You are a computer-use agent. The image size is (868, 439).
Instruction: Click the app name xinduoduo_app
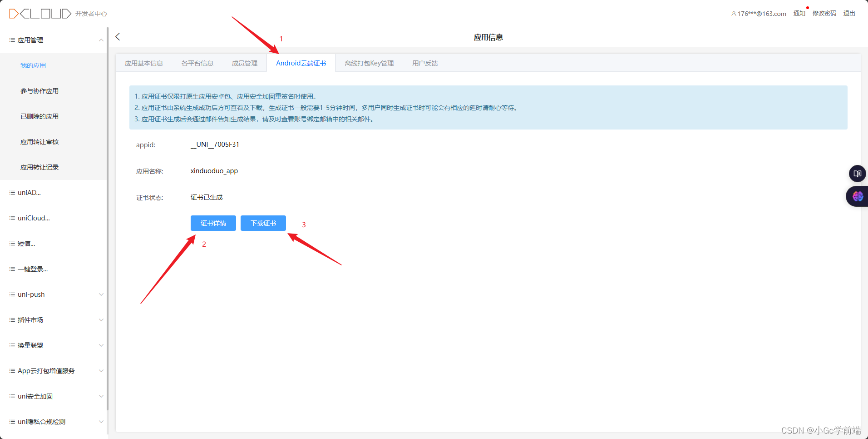point(214,171)
